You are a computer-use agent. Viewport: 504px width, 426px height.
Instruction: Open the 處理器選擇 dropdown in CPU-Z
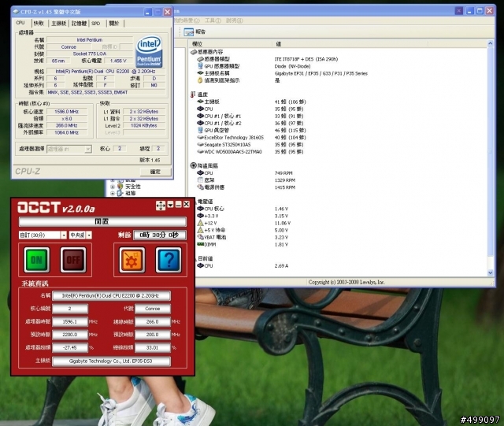click(87, 149)
